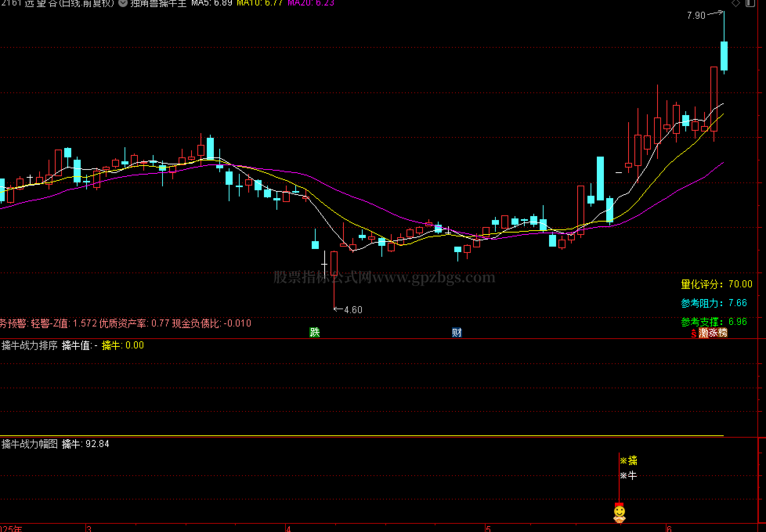Viewport: 766px width, 532px height.
Task: Toggle the side panel layout icon
Action: [x=750, y=3]
